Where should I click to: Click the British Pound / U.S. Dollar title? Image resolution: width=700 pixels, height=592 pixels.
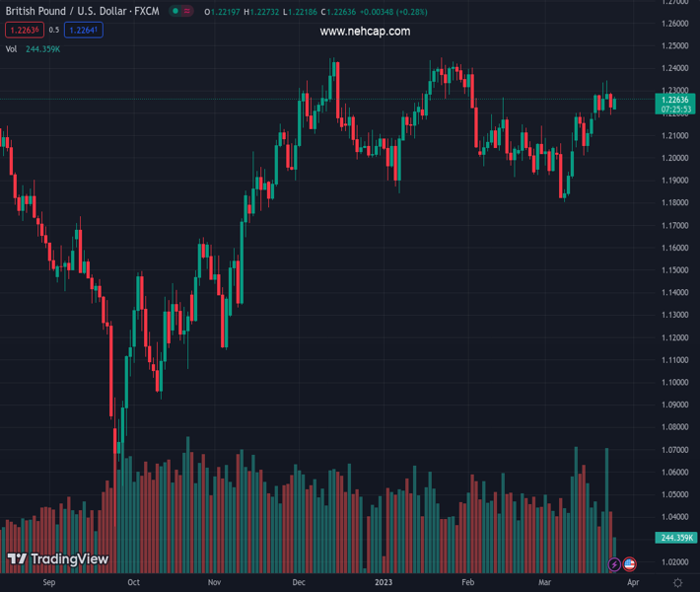(x=82, y=12)
